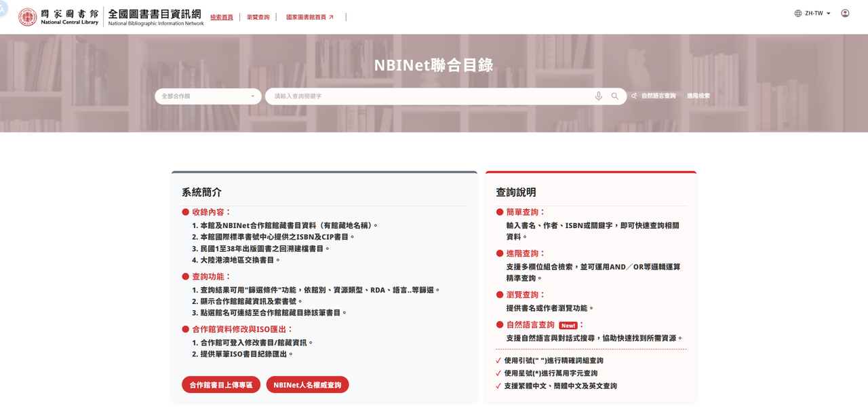868x414 pixels.
Task: Open the 瀏覽查詢 menu item
Action: click(258, 17)
